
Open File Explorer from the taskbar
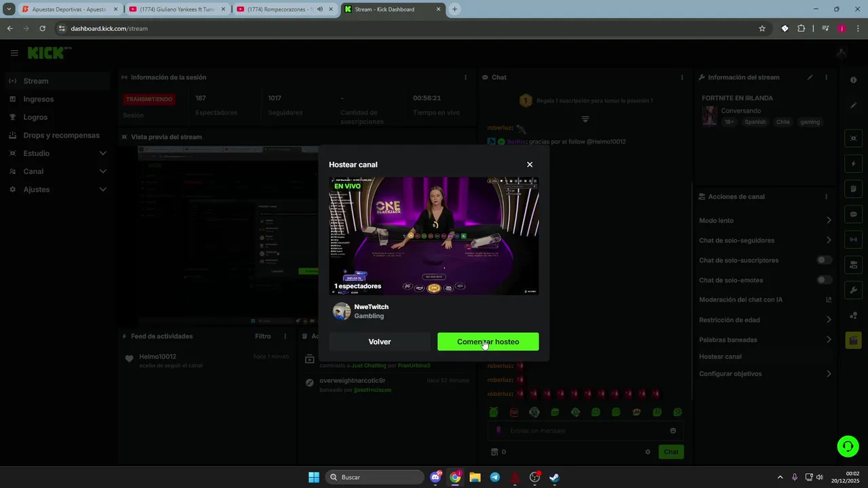(x=475, y=477)
